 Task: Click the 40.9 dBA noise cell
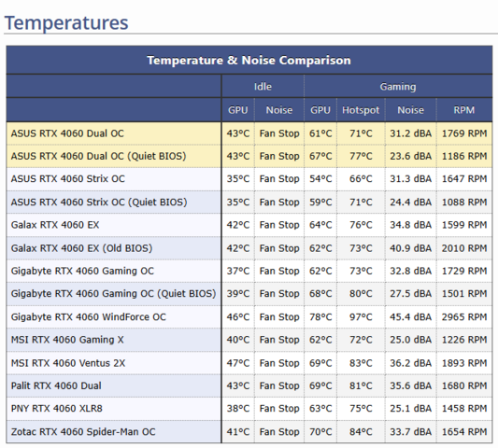(x=411, y=248)
